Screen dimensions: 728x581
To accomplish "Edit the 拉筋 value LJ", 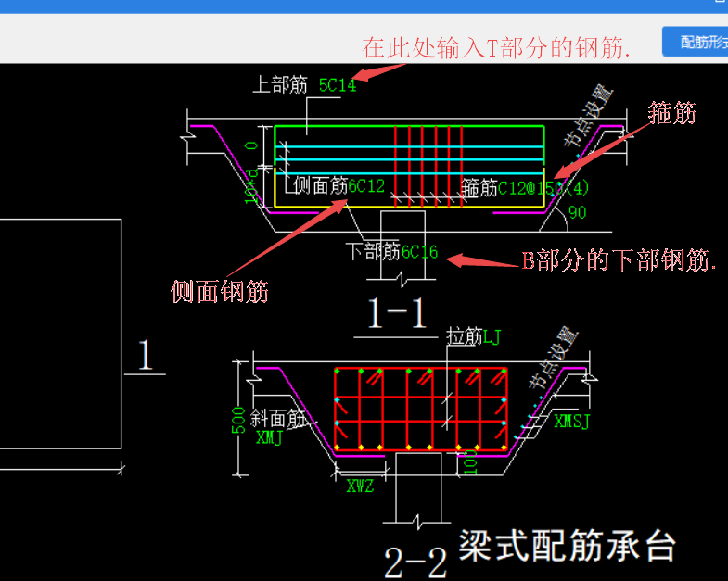I will pos(492,337).
